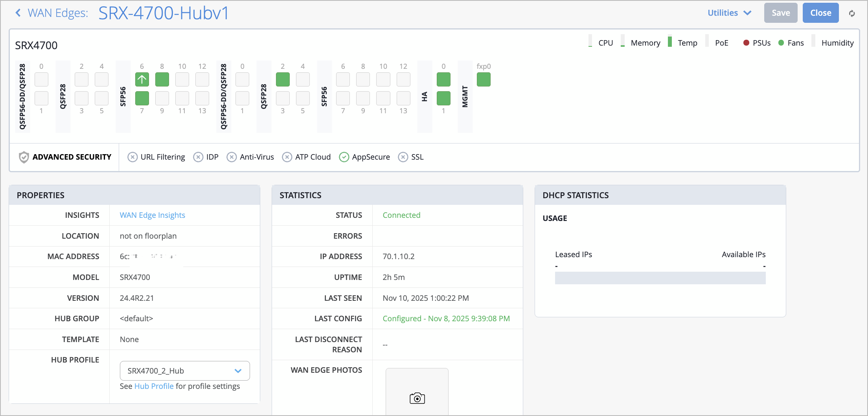Screen dimensions: 868x416
Task: Expand the Hub Profile SRX4700_2_Hub dropdown
Action: (x=185, y=371)
